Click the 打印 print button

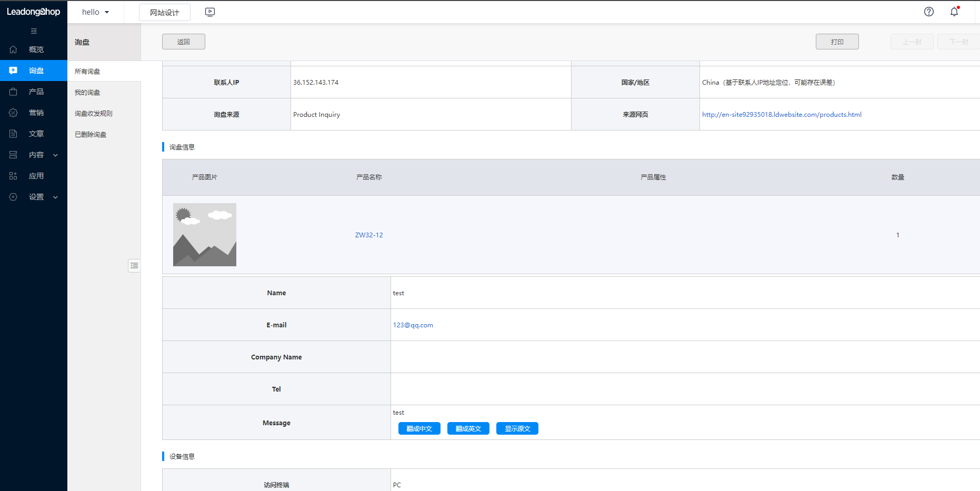[x=837, y=42]
